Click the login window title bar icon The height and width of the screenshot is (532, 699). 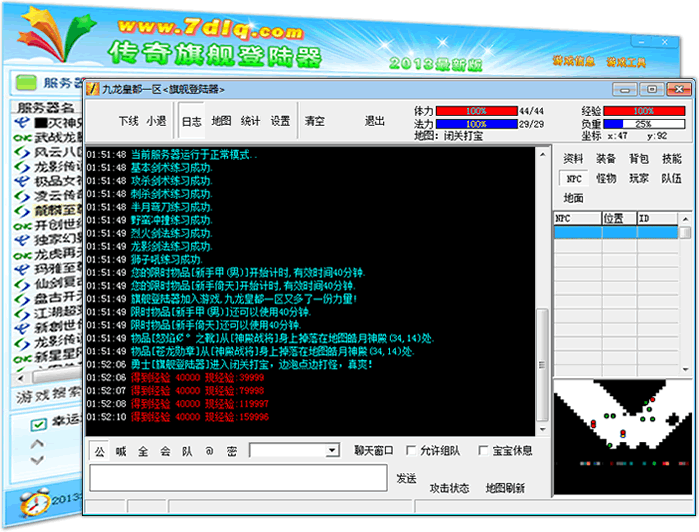coord(93,88)
